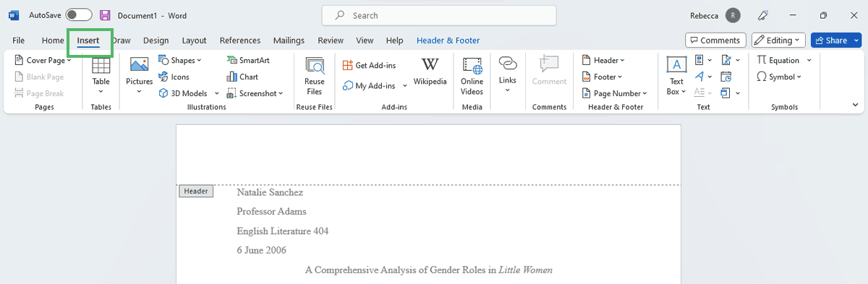Open the Layout tab
This screenshot has width=868, height=284.
194,40
